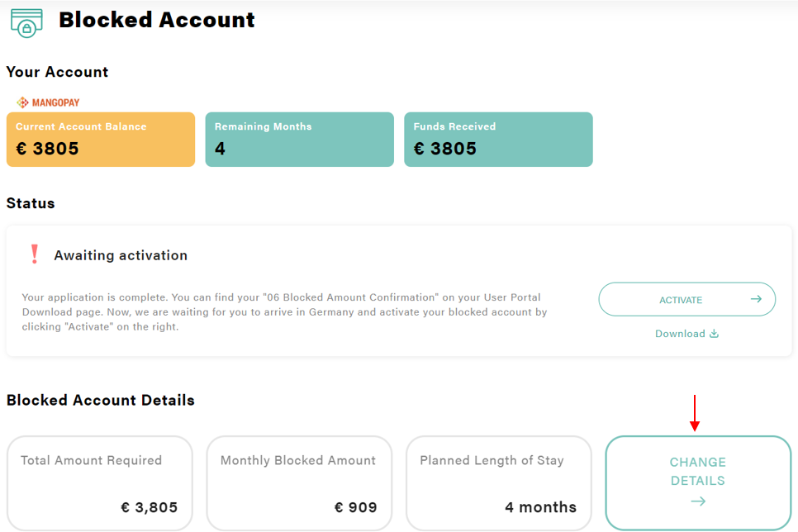Screen dimensions: 798x532
Task: Click the Blocked Account Details heading
Action: (x=100, y=400)
